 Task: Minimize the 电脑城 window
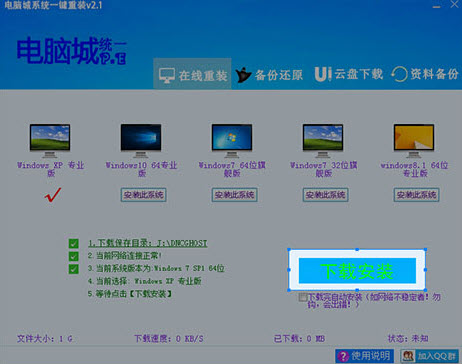[x=436, y=6]
